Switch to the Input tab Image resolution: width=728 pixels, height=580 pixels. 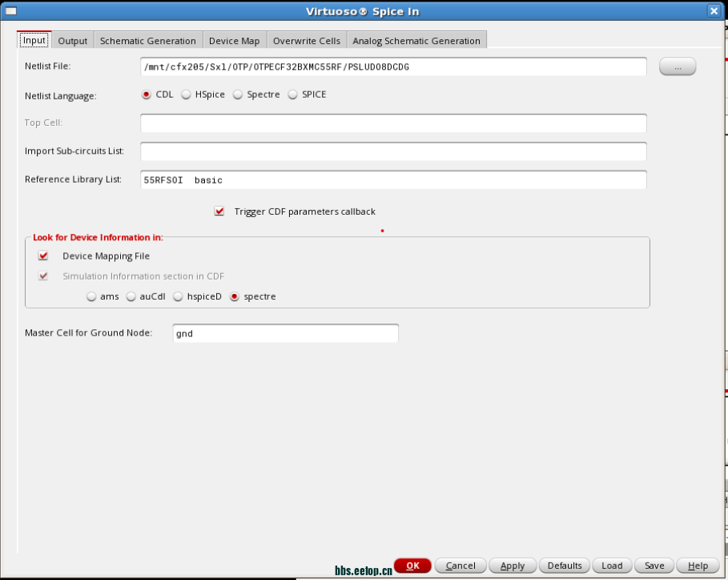34,40
